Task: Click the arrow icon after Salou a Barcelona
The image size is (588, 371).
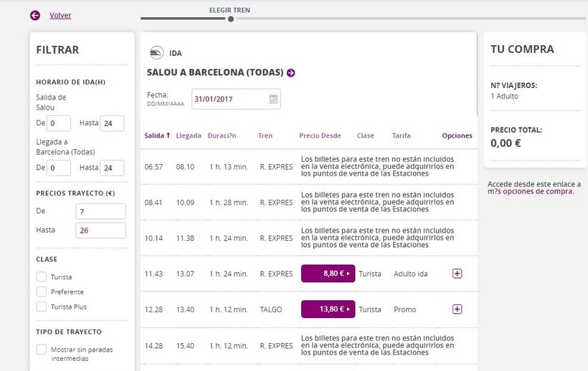Action: click(291, 72)
